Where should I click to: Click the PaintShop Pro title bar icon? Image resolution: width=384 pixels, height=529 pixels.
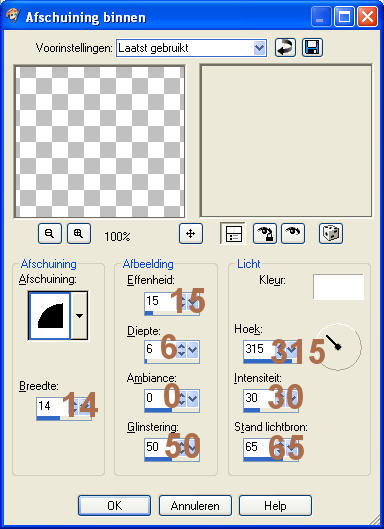pos(13,16)
